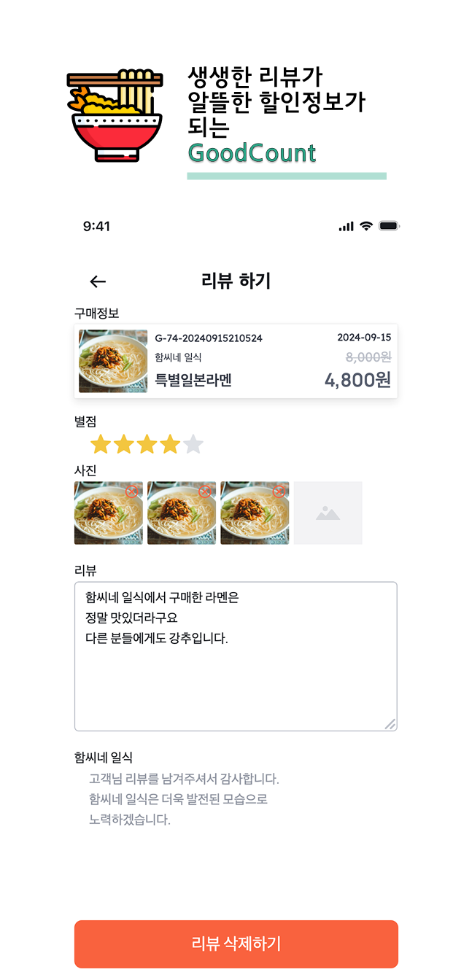The width and height of the screenshot is (453, 980).
Task: Set rating to two stars
Action: 124,444
